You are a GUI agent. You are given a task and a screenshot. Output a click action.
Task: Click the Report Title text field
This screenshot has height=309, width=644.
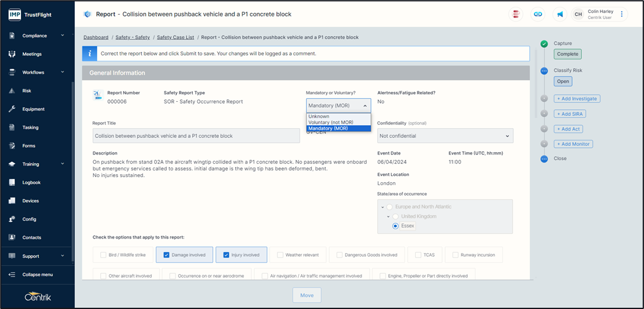coord(196,136)
